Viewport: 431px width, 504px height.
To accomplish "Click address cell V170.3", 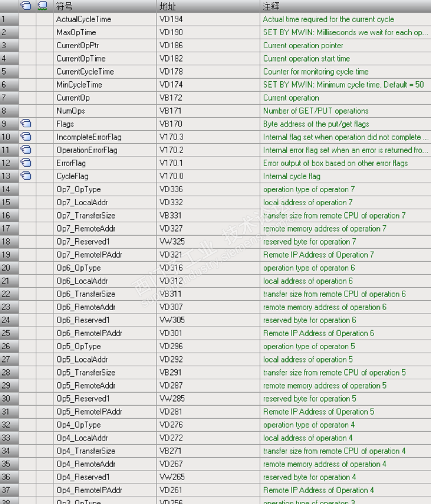I will click(209, 137).
